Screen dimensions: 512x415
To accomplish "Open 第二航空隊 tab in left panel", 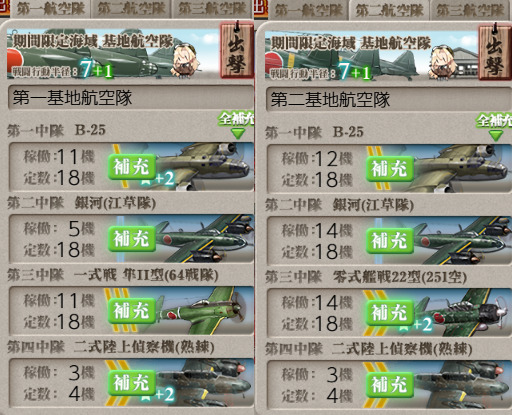I will [x=131, y=9].
